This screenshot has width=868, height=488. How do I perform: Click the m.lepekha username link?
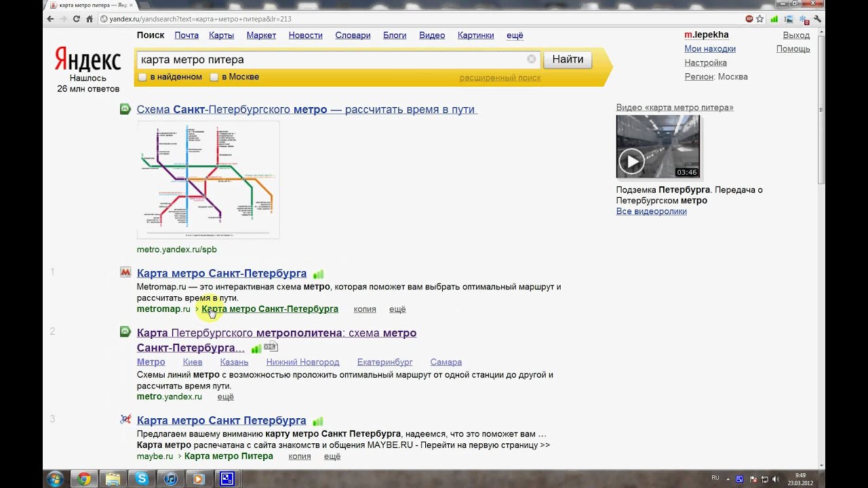pos(707,35)
